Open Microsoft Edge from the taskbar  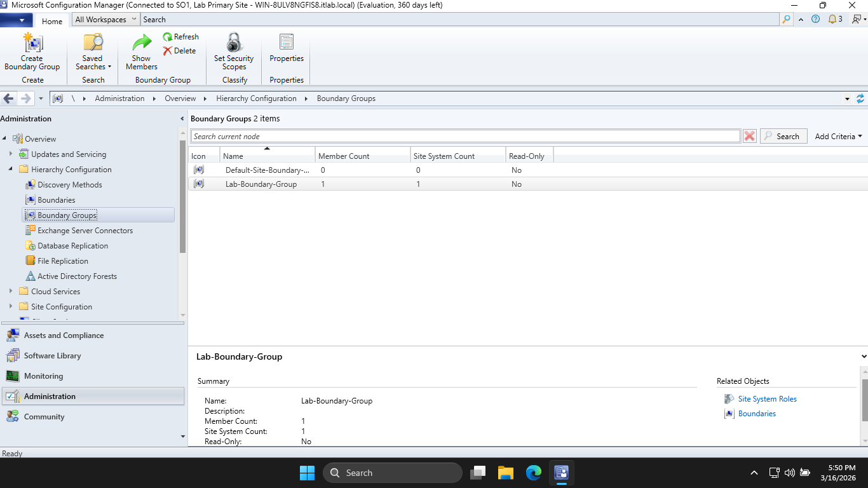click(533, 473)
